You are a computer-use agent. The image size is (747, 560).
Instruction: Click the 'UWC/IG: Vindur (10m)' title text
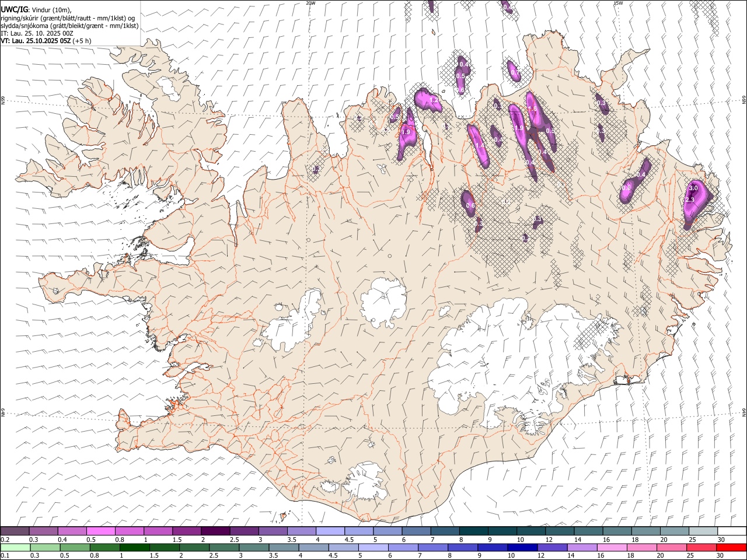coord(36,9)
